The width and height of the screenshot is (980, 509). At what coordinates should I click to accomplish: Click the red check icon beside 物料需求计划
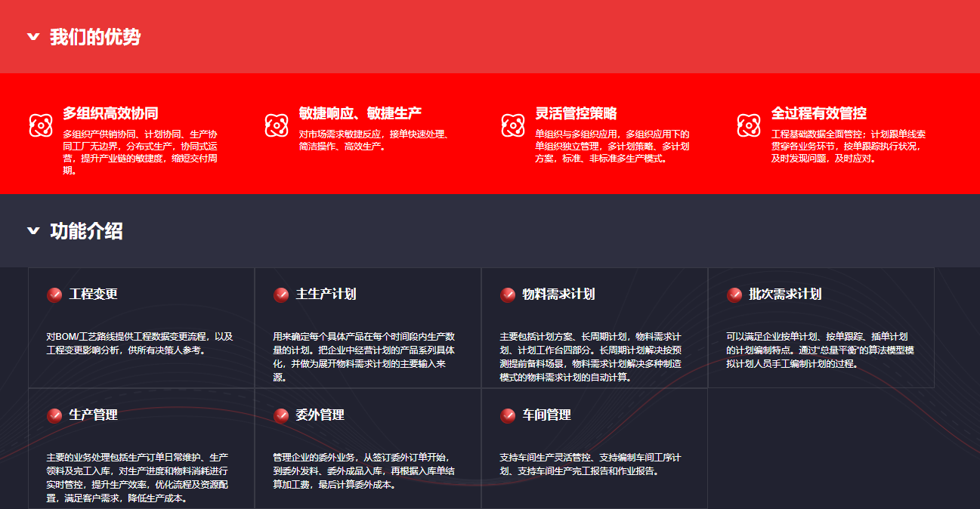pyautogui.click(x=508, y=295)
